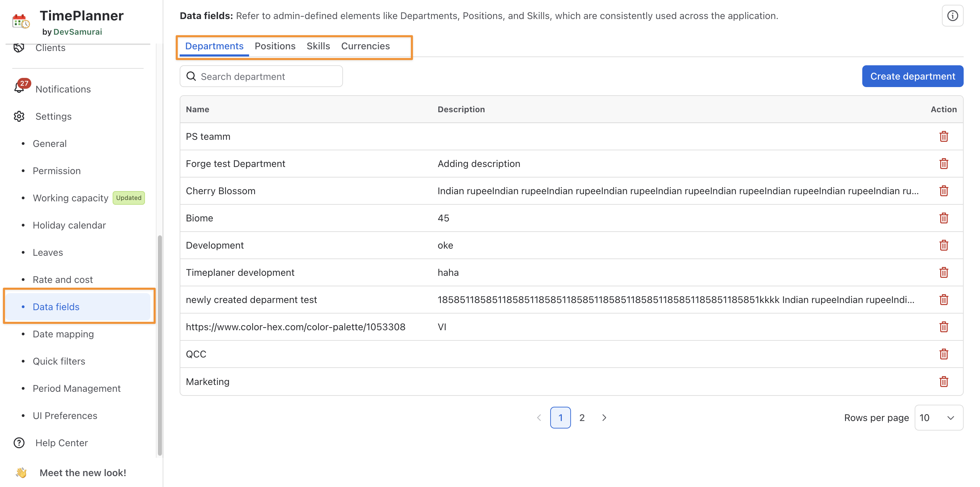Click the Marketing department name
The width and height of the screenshot is (980, 487).
[x=208, y=382]
